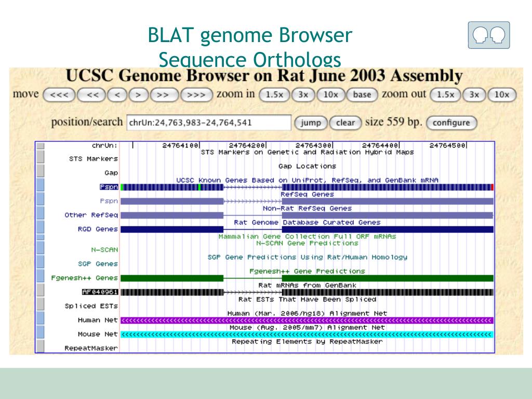Click the purple Human Net alignment bar
Image resolution: width=532 pixels, height=399 pixels.
click(x=307, y=320)
